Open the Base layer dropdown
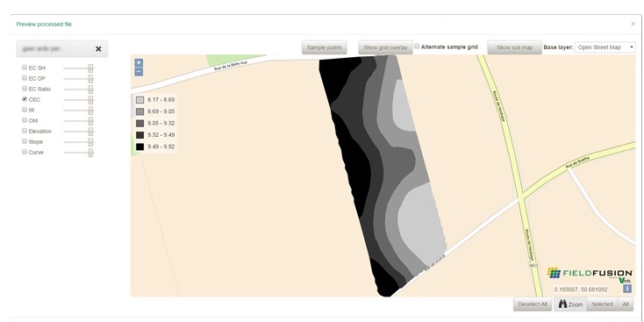Image resolution: width=644 pixels, height=322 pixels. pos(605,47)
